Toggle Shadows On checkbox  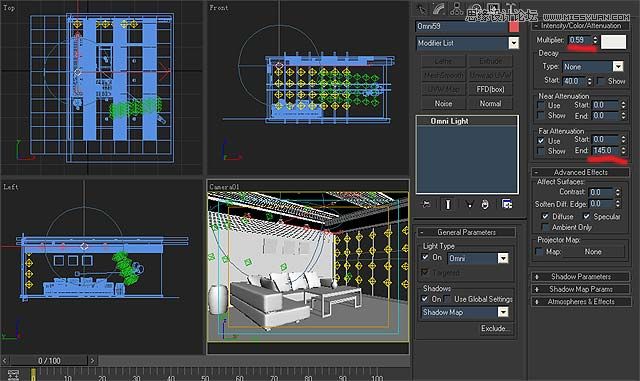425,299
